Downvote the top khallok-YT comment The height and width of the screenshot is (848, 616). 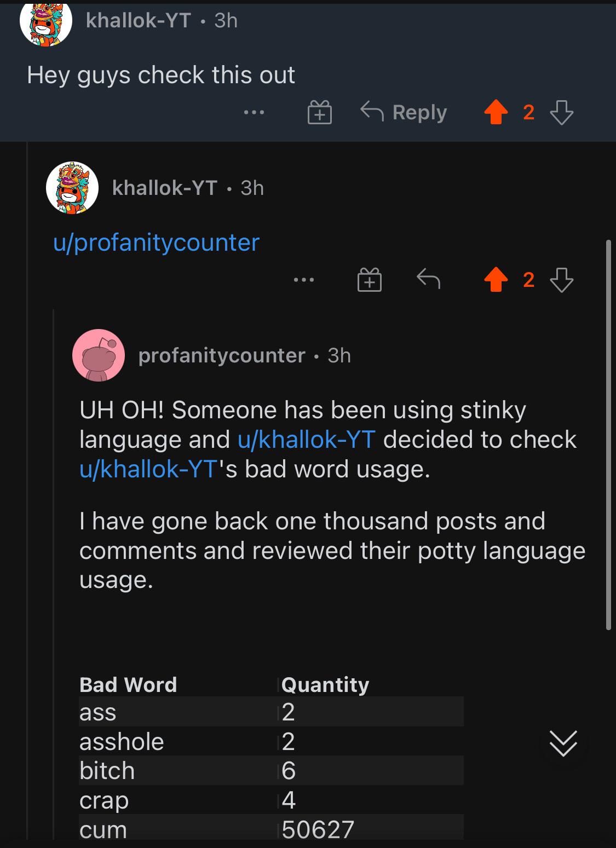[x=561, y=113]
